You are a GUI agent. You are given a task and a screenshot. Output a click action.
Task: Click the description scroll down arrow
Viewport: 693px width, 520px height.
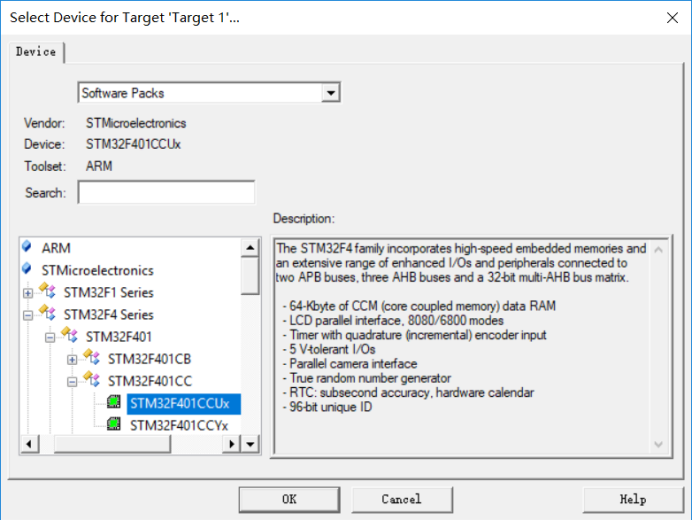point(659,444)
